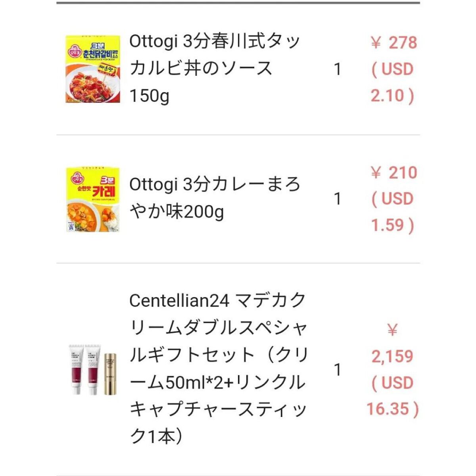Open the Ottogi dak-galbi sauce product thumbnail
The width and height of the screenshot is (476, 476).
pyautogui.click(x=93, y=69)
